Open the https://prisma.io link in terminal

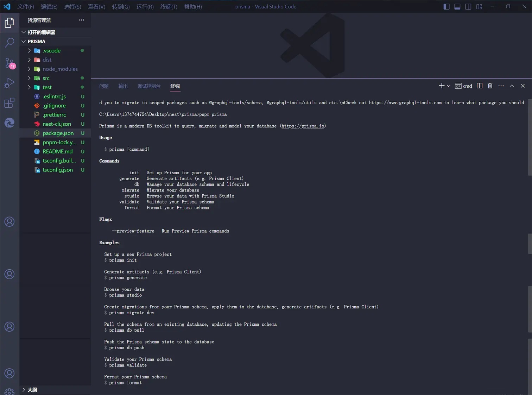[303, 126]
